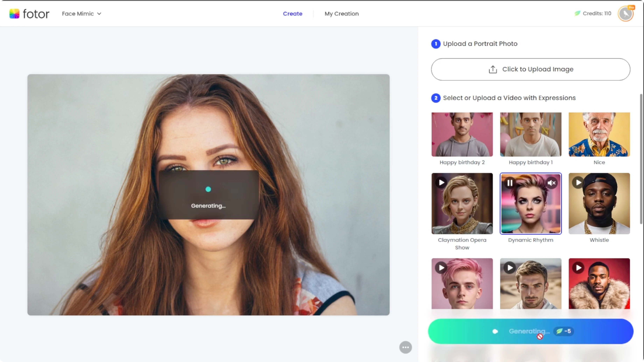The width and height of the screenshot is (644, 362).
Task: Play the Claymation Opera Show preview
Action: (x=441, y=183)
